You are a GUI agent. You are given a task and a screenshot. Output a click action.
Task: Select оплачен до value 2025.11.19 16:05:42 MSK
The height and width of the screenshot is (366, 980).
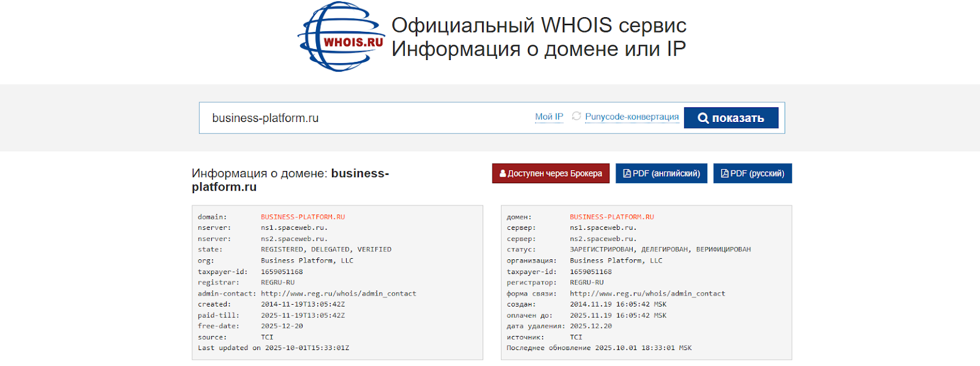tap(618, 315)
